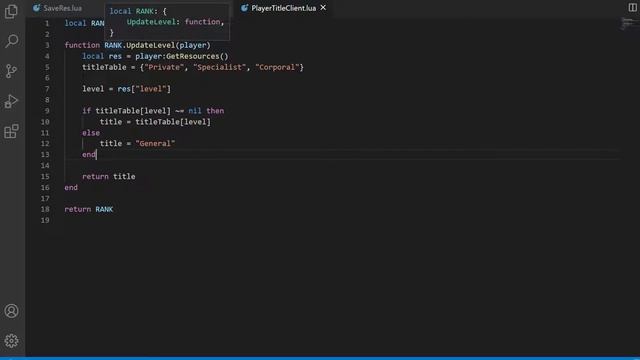Viewport: 640px width, 360px height.
Task: Close the PlayerTitleClient.lua tab
Action: tap(323, 8)
